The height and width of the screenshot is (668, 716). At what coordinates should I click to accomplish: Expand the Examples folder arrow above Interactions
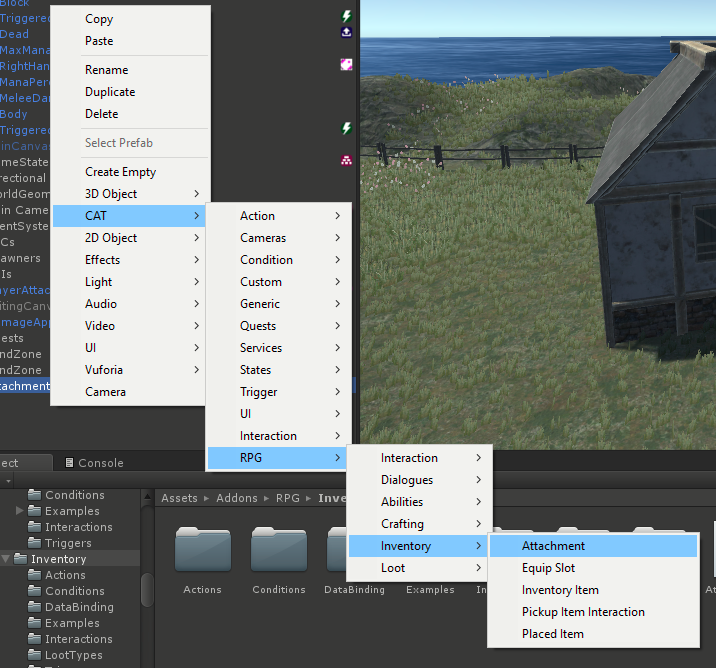(21, 511)
